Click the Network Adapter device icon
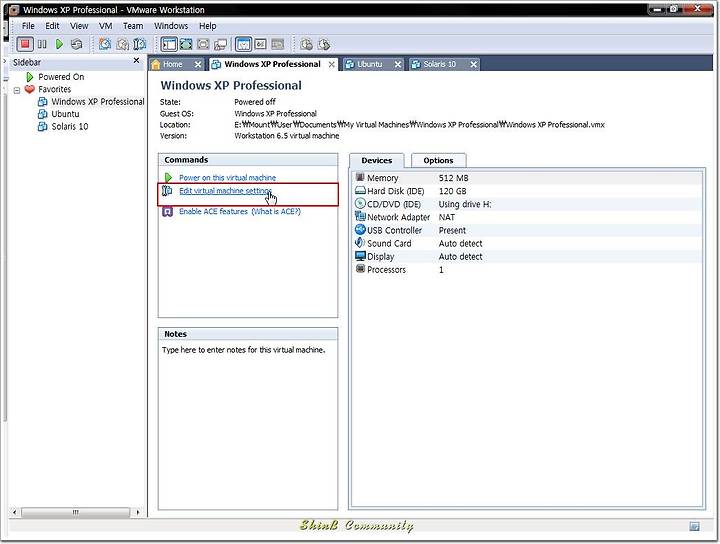 (x=360, y=216)
